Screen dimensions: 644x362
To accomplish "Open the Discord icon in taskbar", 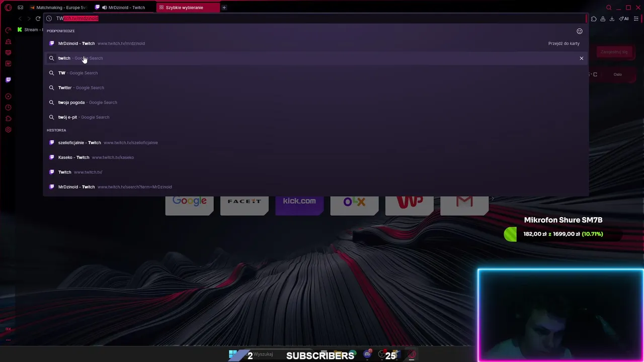I will pos(368,354).
